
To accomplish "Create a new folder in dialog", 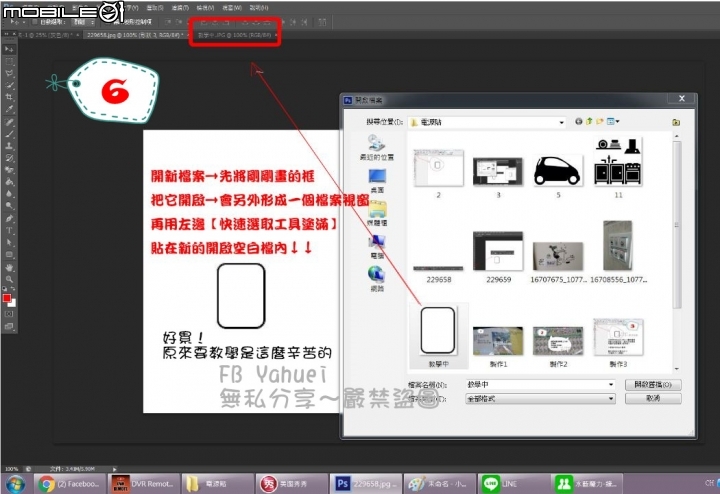I will coord(600,122).
